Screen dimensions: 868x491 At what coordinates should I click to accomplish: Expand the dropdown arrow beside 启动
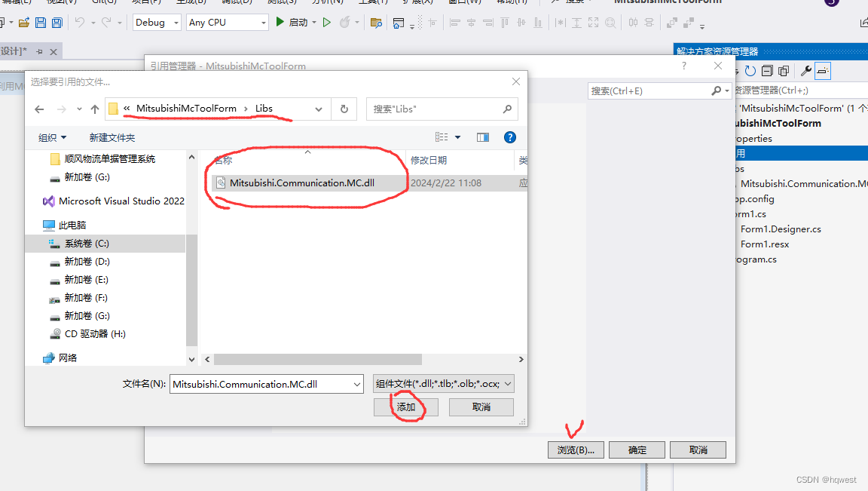tap(314, 23)
